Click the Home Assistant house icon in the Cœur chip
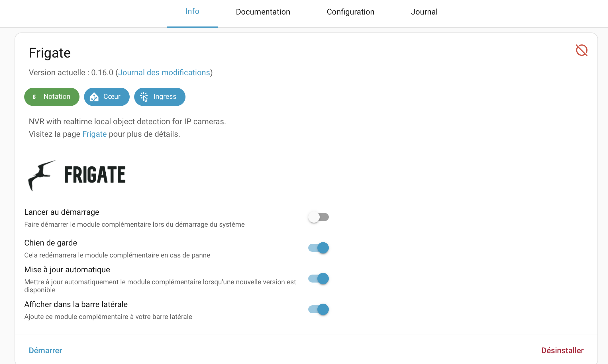Image resolution: width=608 pixels, height=364 pixels. coord(94,97)
